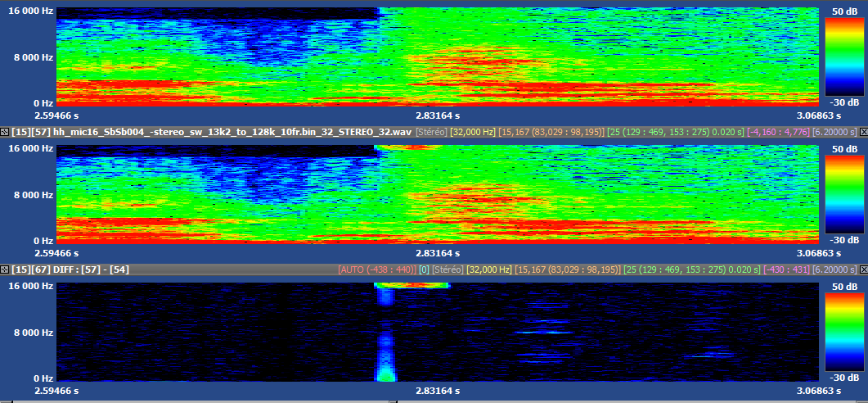Click the left close icon on the DIFF track header

(5, 269)
